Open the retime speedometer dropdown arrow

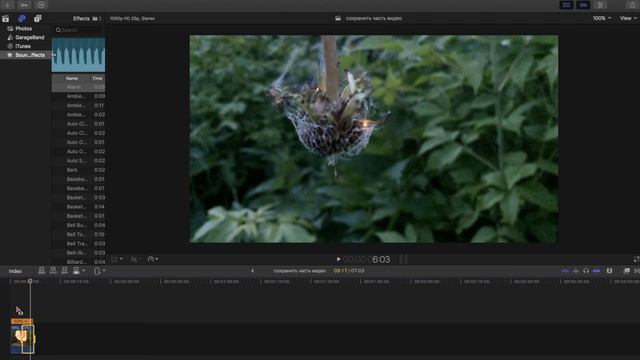[157, 259]
